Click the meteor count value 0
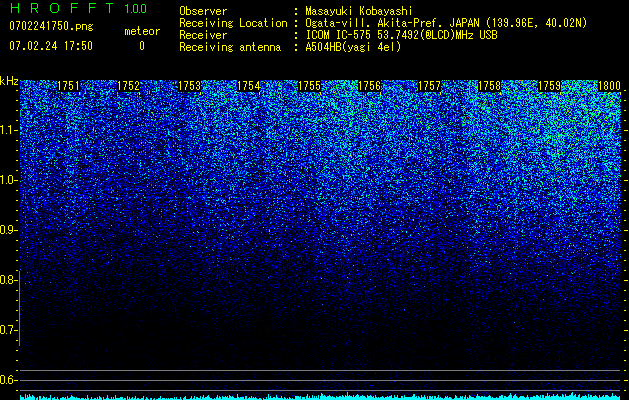 pyautogui.click(x=142, y=46)
